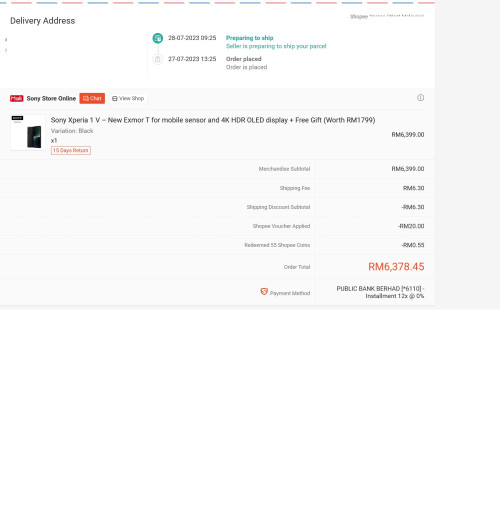500x526 pixels.
Task: Click the Shopee courier text at top right
Action: coord(387,16)
